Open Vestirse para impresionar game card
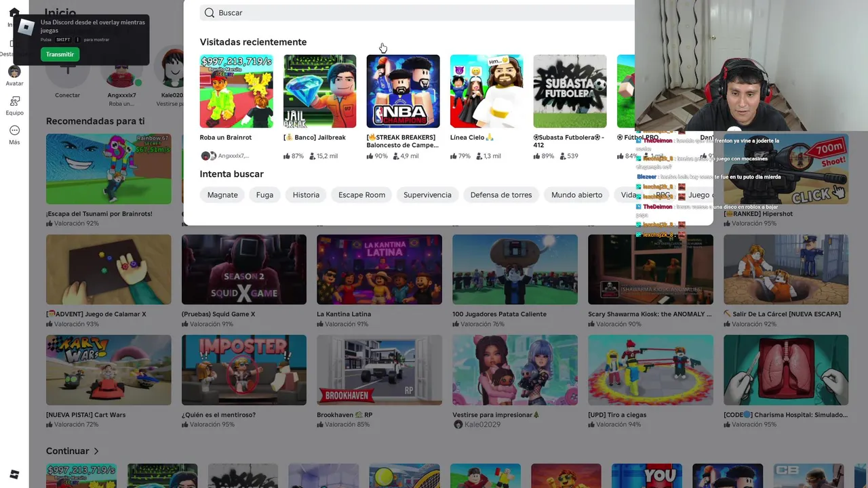This screenshot has height=488, width=868. pos(515,370)
